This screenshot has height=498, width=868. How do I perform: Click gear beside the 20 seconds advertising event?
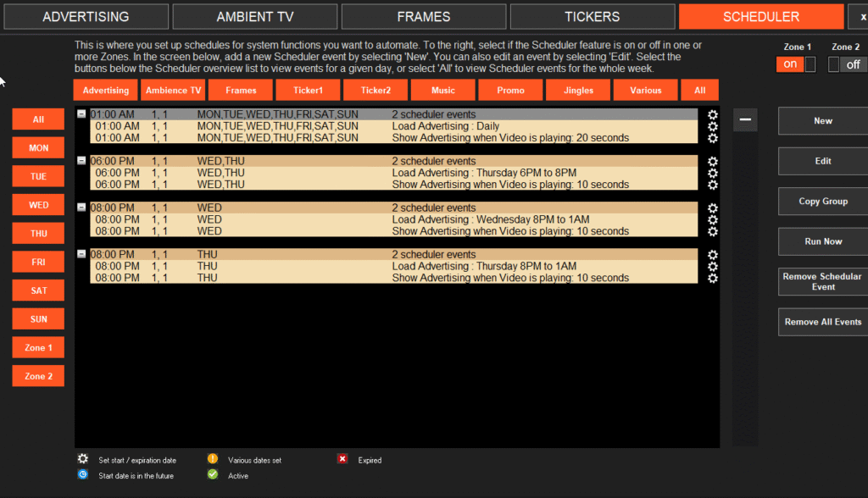(712, 138)
